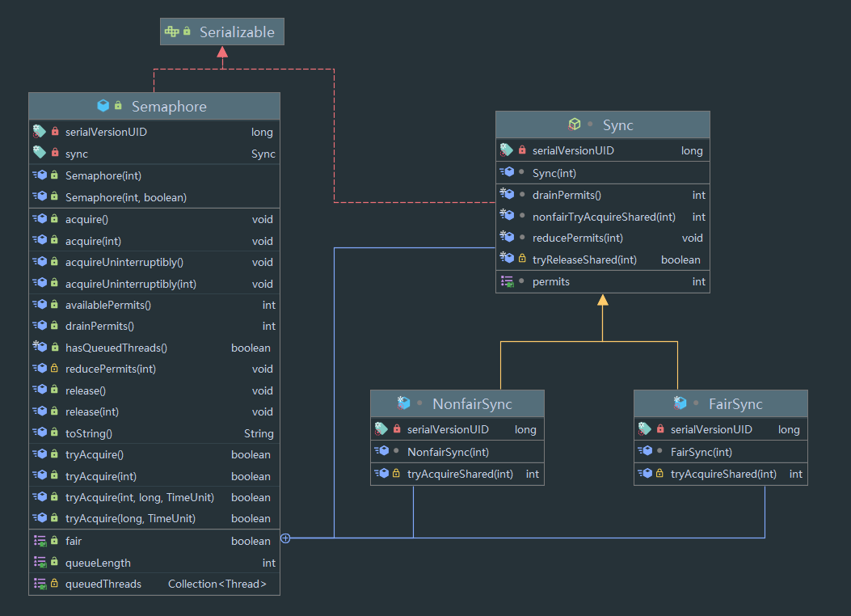Select the nonfairTryAcquireShared(int) method in Sync
Viewport: 851px width, 616px height.
coord(604,217)
